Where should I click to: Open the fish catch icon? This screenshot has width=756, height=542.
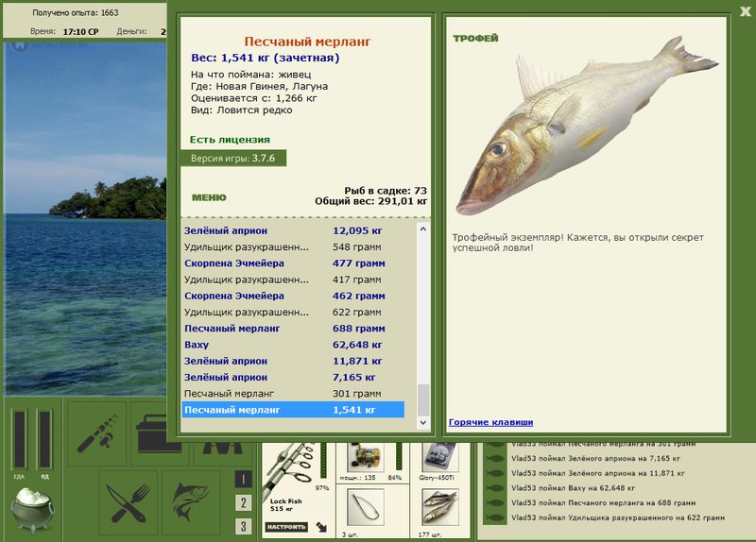(192, 502)
